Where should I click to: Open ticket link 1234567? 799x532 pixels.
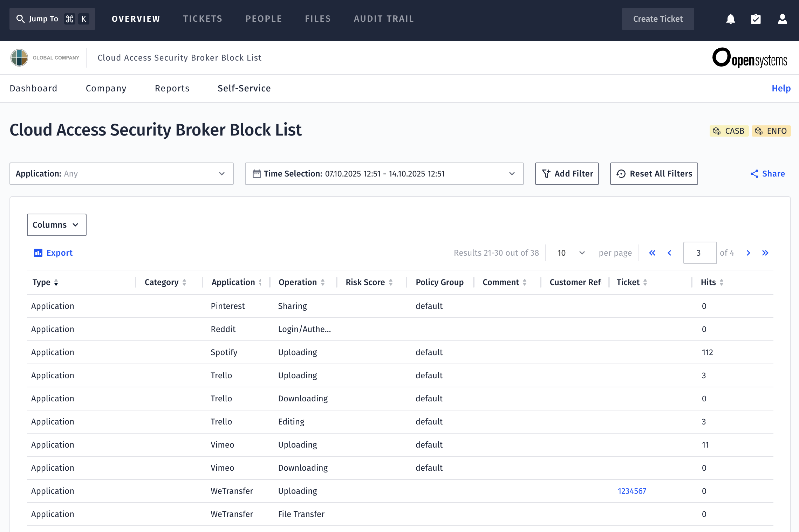pos(631,491)
